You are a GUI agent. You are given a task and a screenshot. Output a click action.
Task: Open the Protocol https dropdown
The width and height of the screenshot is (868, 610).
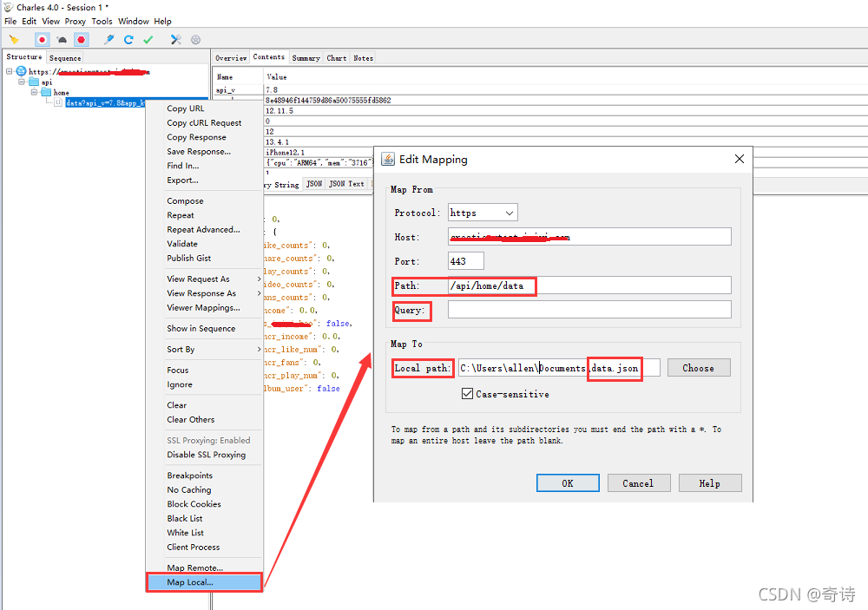pyautogui.click(x=483, y=213)
